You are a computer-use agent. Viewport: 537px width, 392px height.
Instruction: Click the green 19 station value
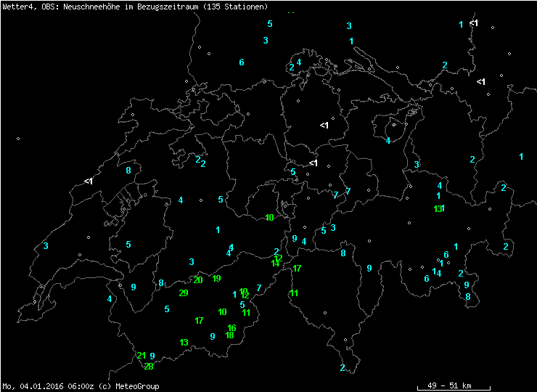(216, 279)
